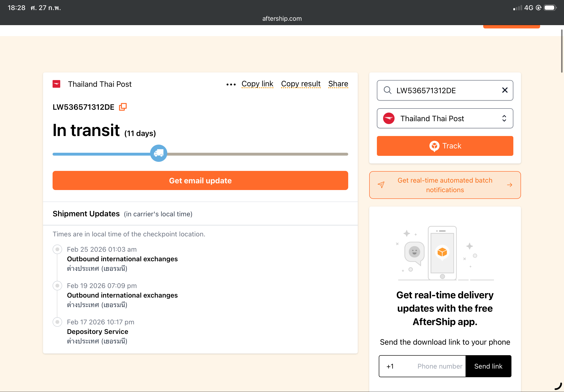Click the Copy result option

pyautogui.click(x=301, y=84)
